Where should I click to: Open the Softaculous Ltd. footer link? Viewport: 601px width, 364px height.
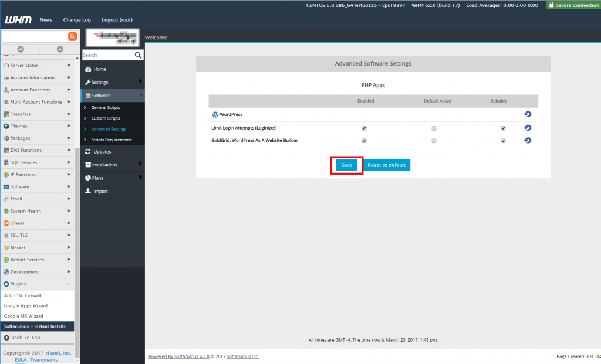pyautogui.click(x=243, y=356)
